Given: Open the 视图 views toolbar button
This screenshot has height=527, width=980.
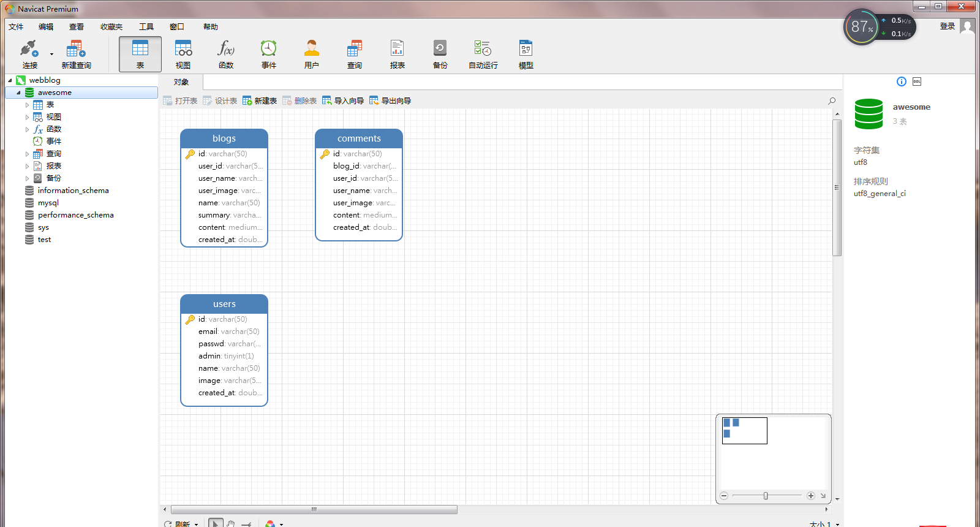Looking at the screenshot, I should click(x=183, y=54).
